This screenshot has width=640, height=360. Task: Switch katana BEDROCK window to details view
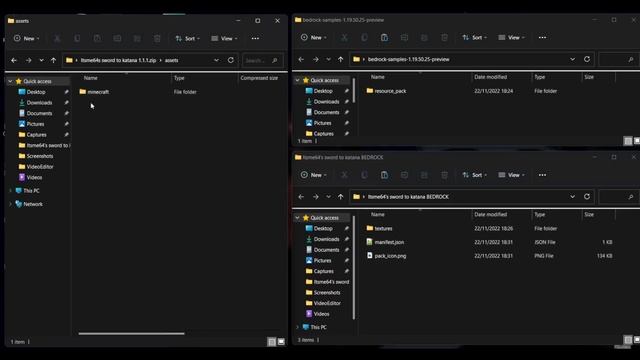click(628, 340)
